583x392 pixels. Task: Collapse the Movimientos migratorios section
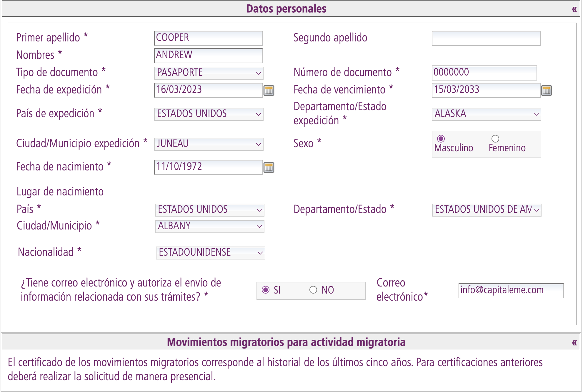(574, 342)
